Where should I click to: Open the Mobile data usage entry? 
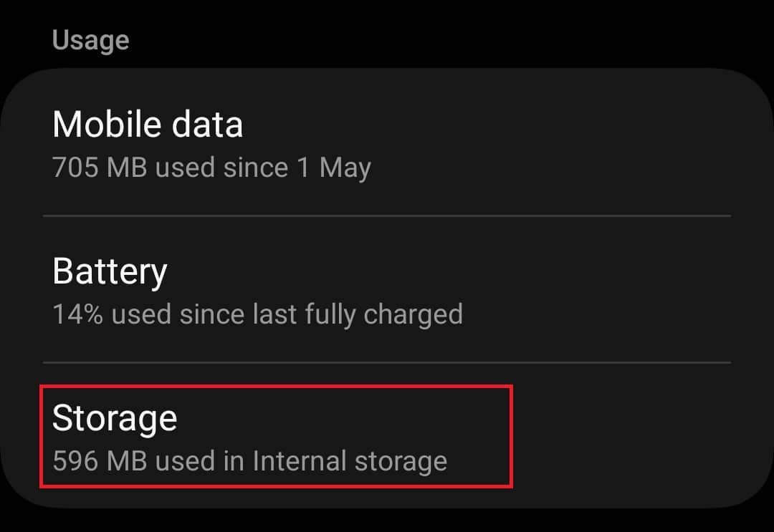(x=387, y=143)
